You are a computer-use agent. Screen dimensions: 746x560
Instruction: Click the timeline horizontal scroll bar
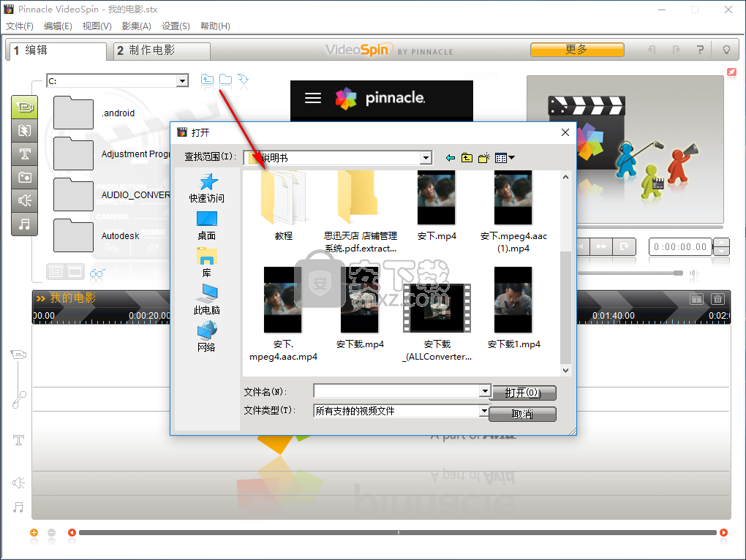(398, 532)
